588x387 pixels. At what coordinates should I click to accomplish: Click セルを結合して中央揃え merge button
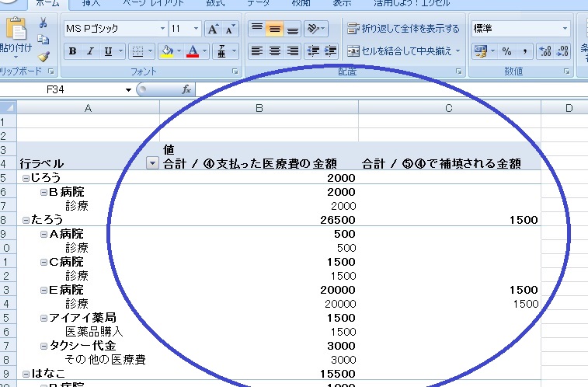pyautogui.click(x=399, y=51)
